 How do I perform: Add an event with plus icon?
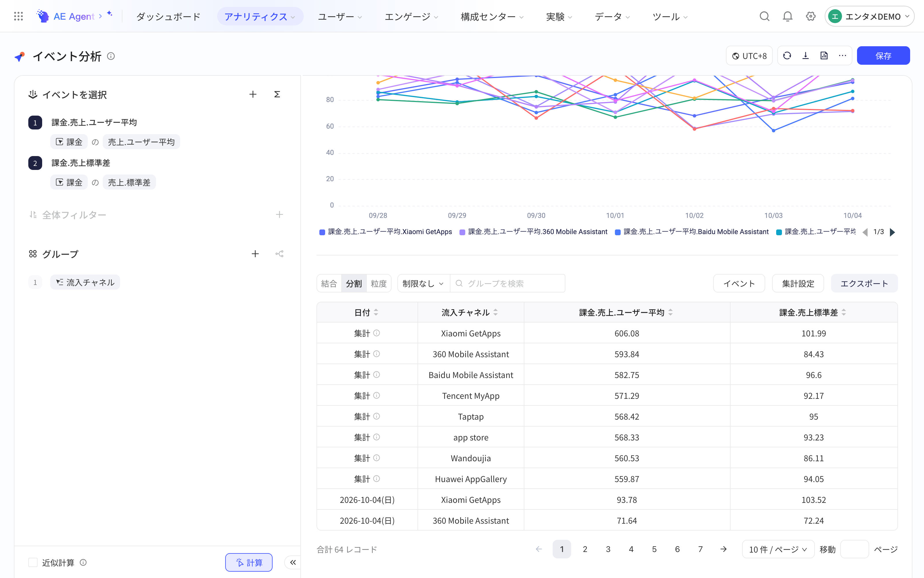point(253,95)
